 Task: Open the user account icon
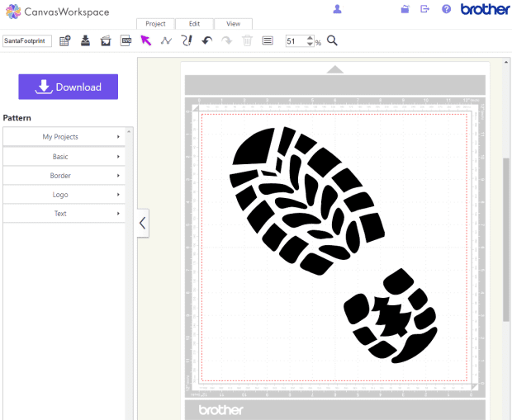point(337,9)
